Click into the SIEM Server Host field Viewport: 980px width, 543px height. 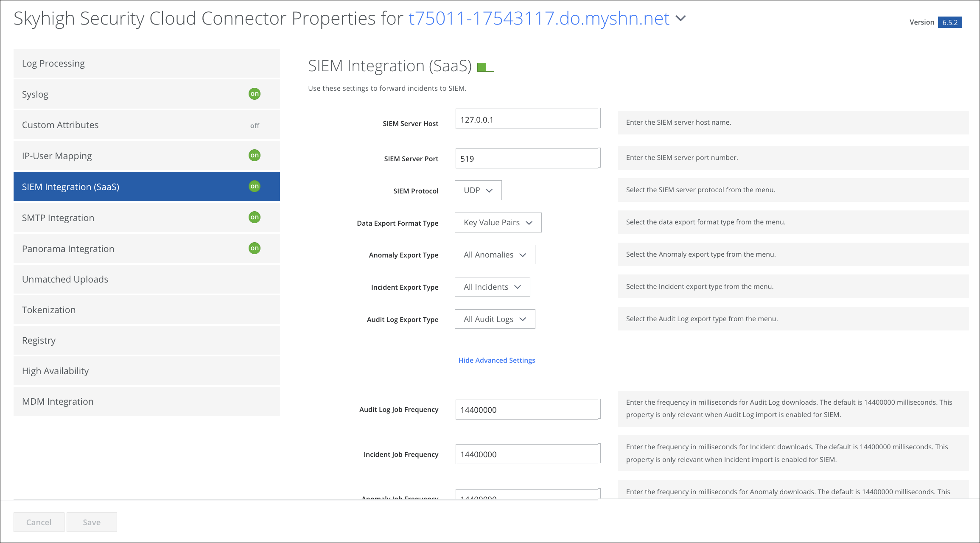click(x=527, y=120)
